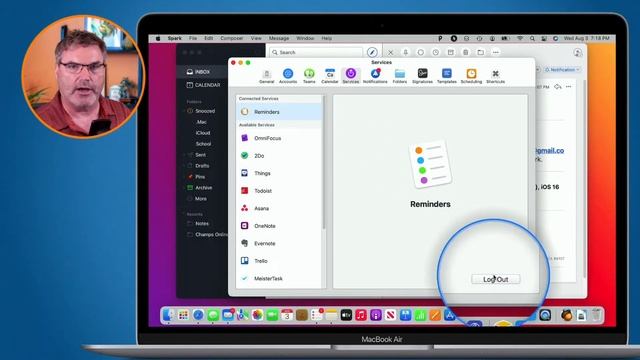640x360 pixels.
Task: Select the Evernote service
Action: (279, 243)
